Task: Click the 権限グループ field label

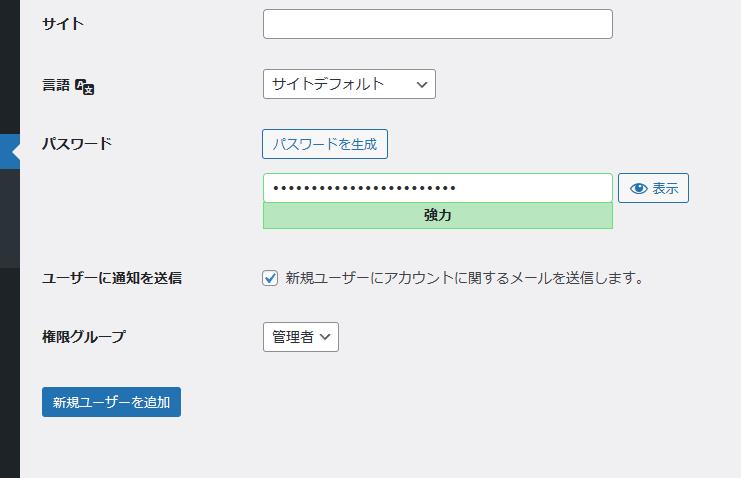Action: (84, 337)
